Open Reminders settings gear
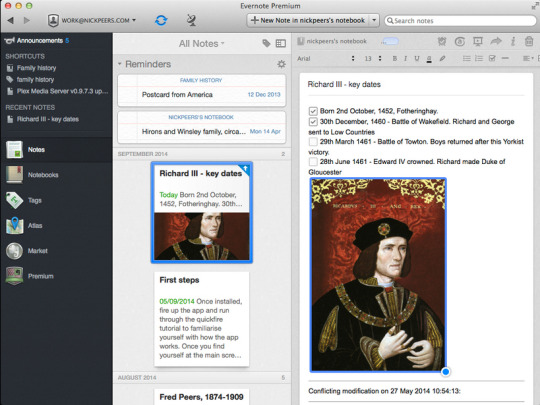 point(281,64)
